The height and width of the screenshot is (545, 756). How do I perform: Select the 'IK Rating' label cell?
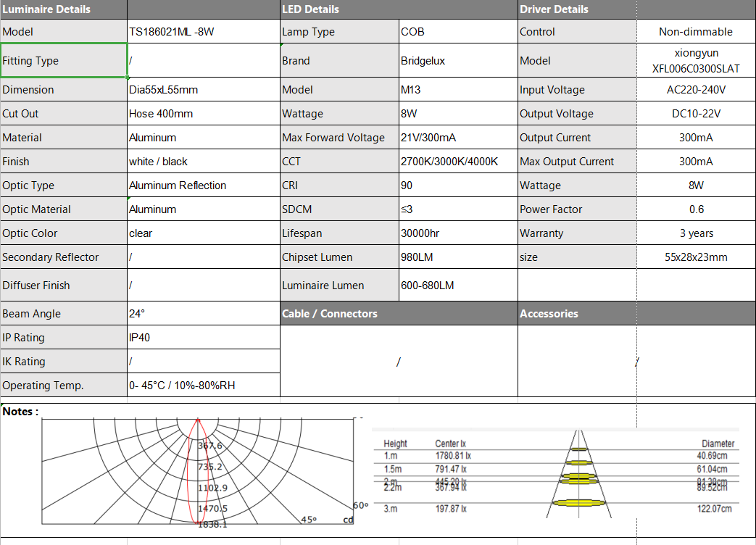(x=64, y=362)
